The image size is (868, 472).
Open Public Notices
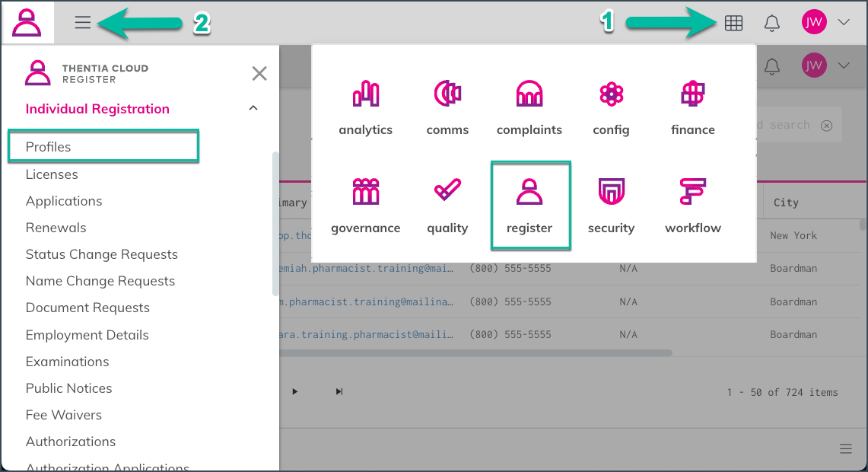[x=68, y=388]
